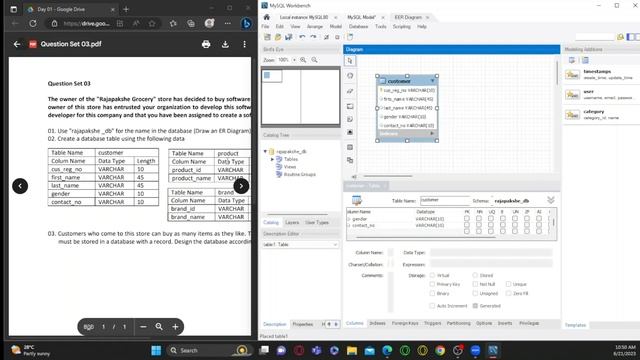
Task: Open the User Types tab
Action: (317, 222)
